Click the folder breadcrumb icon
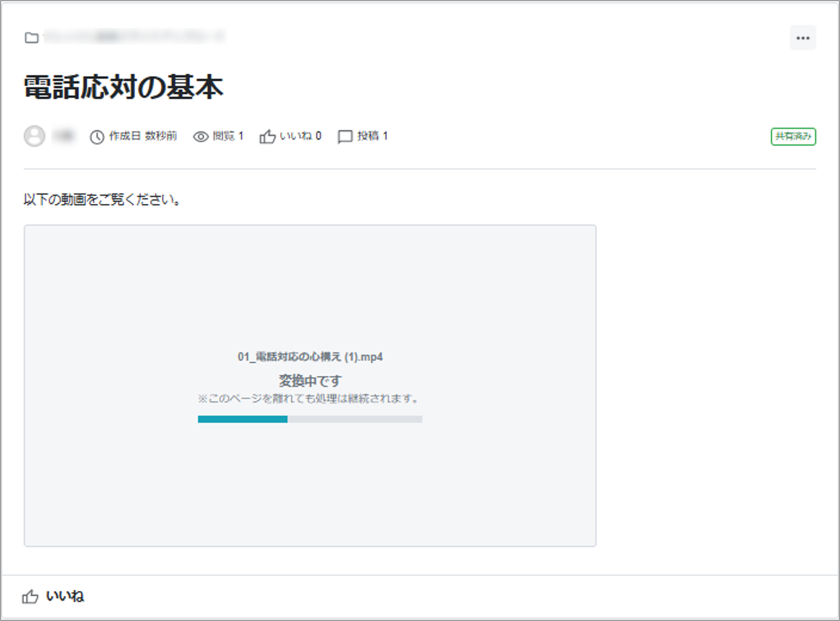The image size is (840, 621). 32,38
